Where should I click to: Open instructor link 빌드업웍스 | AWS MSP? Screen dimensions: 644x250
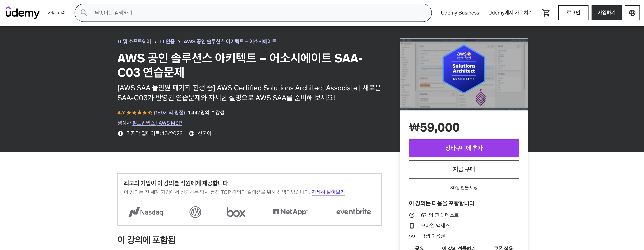(157, 123)
